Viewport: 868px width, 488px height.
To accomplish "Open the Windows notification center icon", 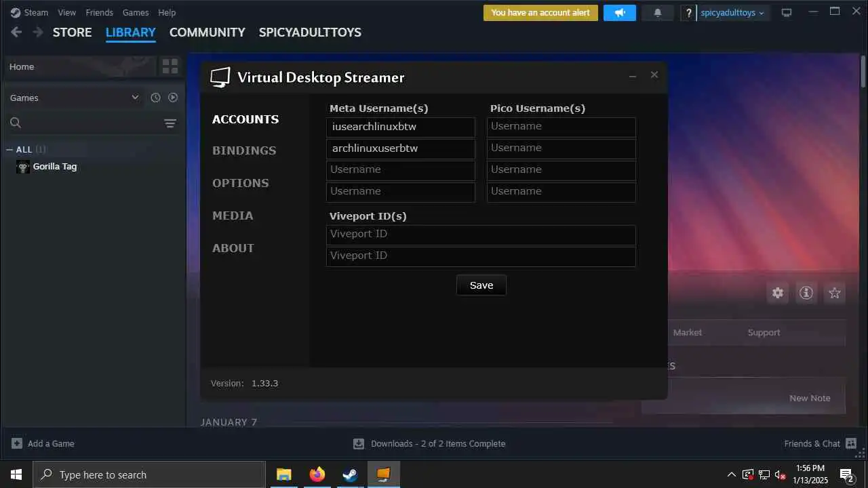I will pos(846,474).
